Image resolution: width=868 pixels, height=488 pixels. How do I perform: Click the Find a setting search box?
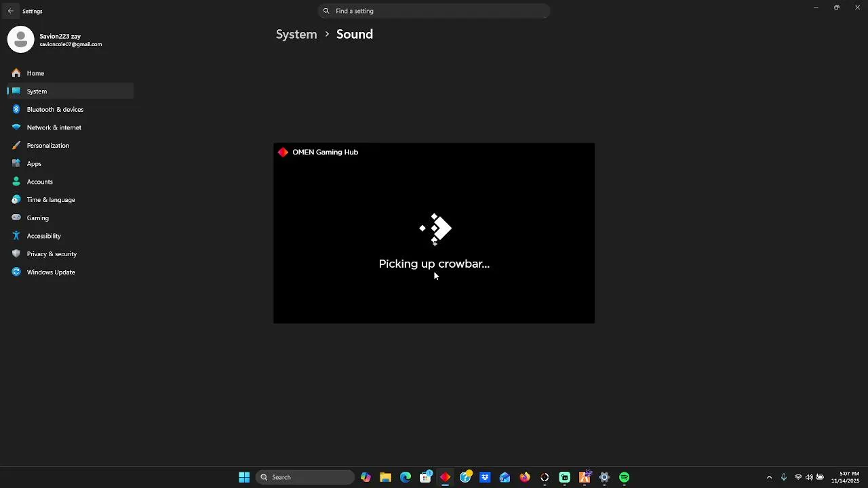point(434,11)
